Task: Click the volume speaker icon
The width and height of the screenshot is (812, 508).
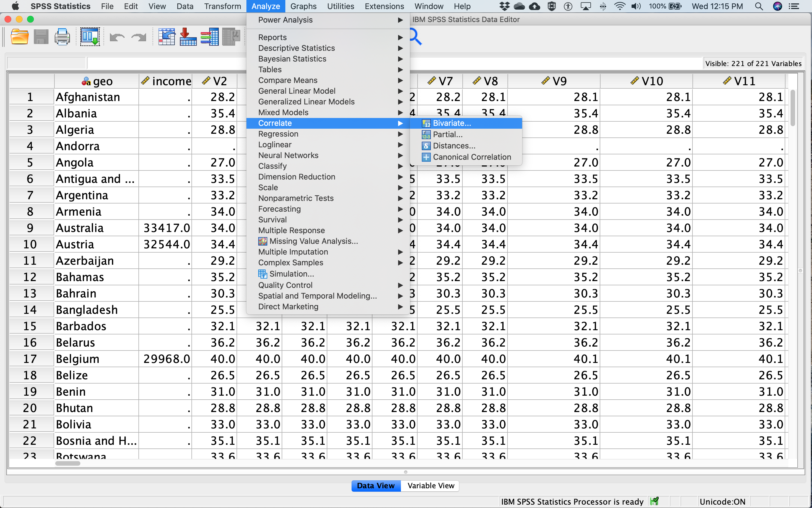Action: (x=636, y=6)
